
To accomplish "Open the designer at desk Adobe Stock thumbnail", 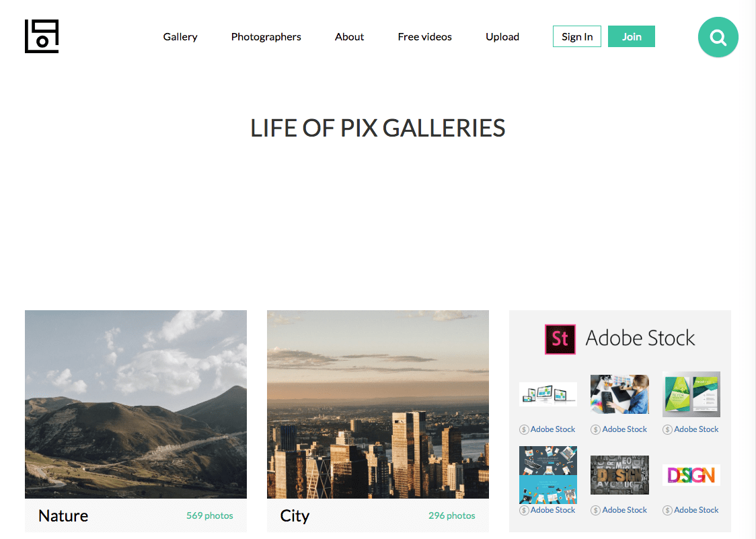I will tap(619, 394).
